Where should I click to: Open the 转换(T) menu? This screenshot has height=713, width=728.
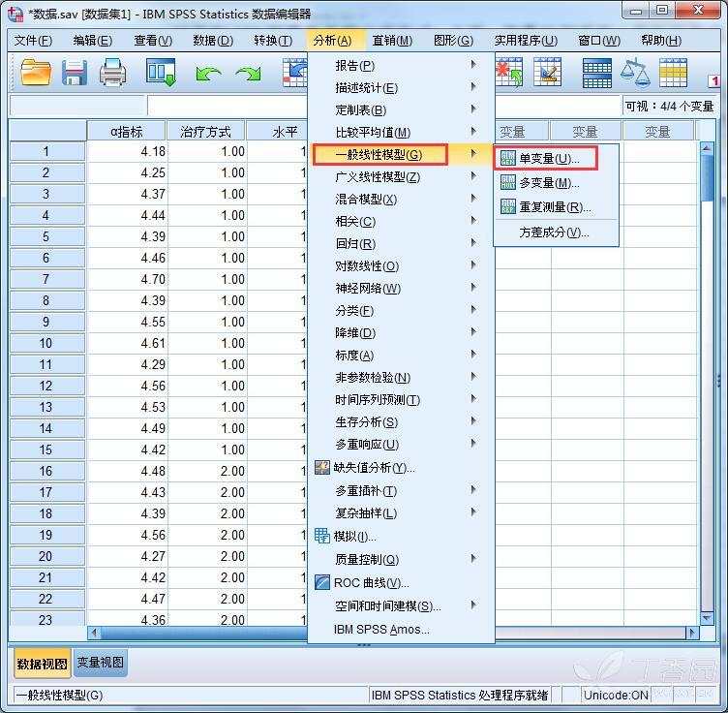(273, 41)
